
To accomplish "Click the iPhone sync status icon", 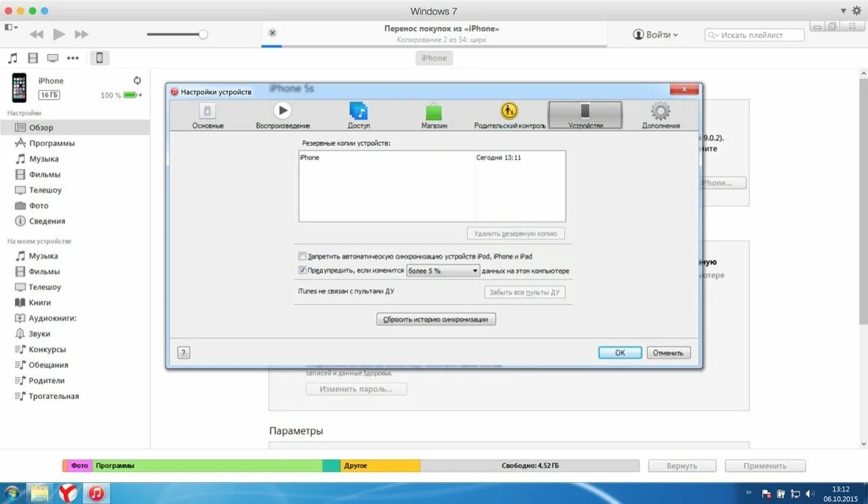I will click(x=137, y=80).
